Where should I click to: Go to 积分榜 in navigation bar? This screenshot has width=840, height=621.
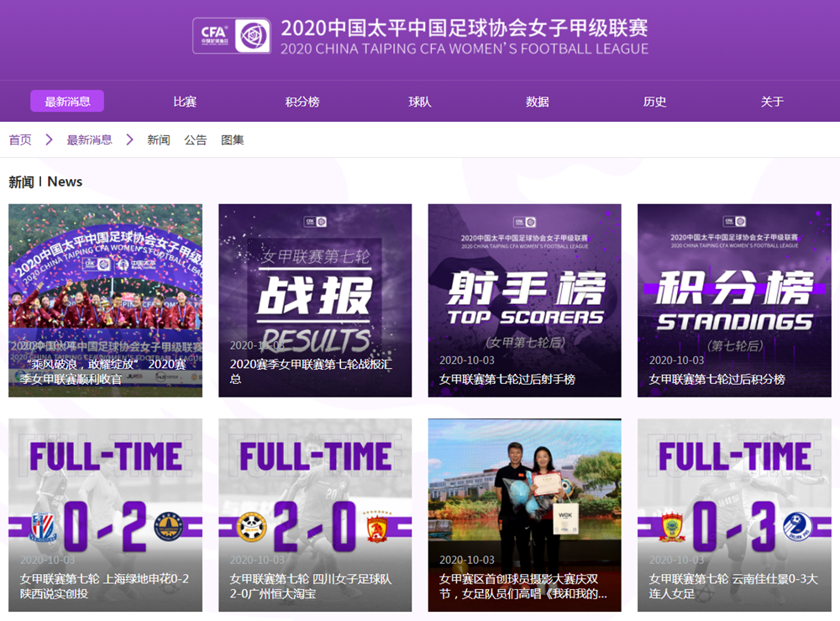[x=302, y=102]
